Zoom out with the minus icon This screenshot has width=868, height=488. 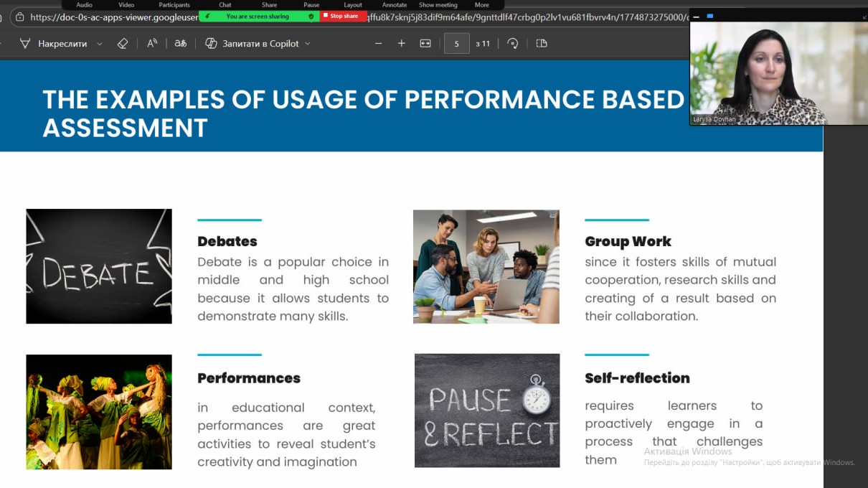click(x=379, y=44)
